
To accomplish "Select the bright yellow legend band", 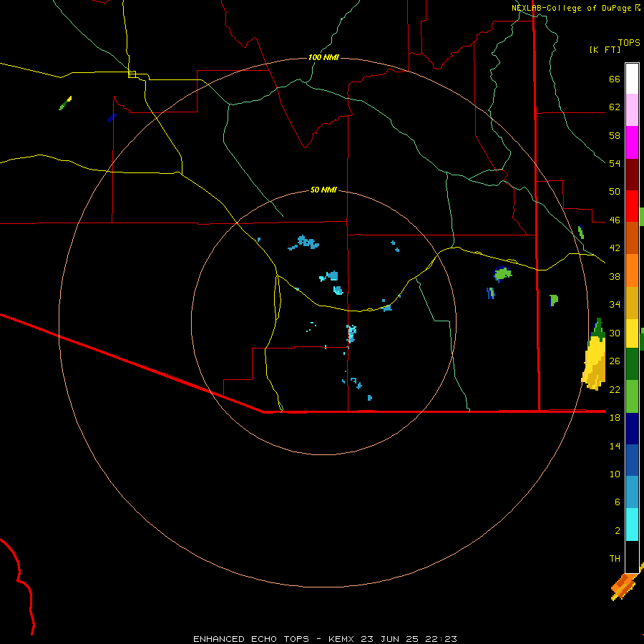I will (632, 333).
